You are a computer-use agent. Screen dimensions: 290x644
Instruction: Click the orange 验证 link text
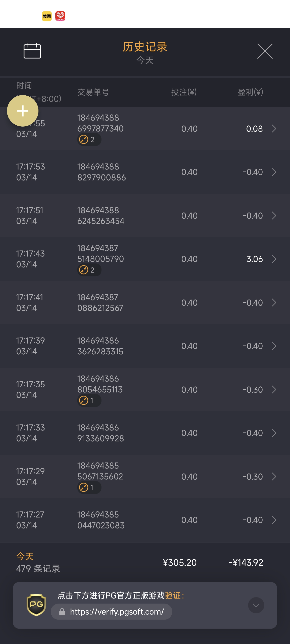pos(173,595)
